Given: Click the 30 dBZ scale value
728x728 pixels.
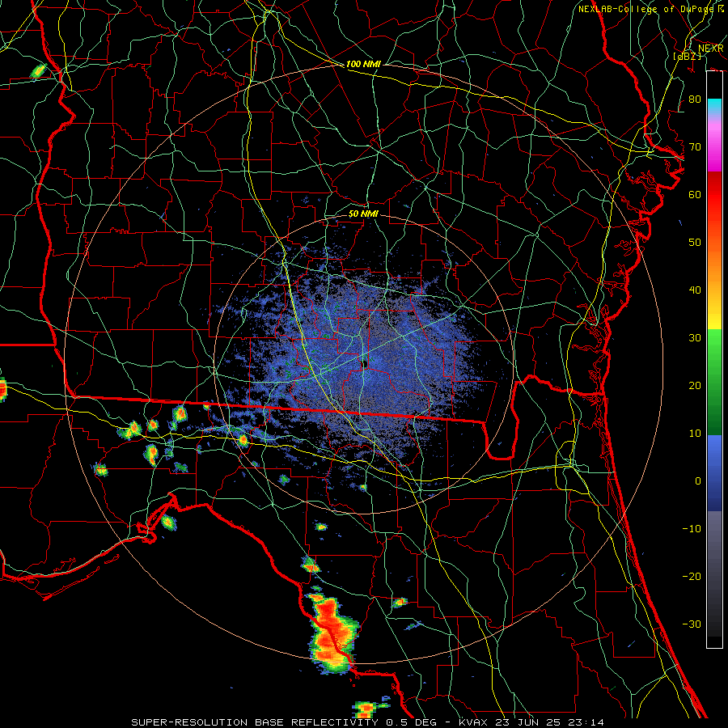Looking at the screenshot, I should (695, 338).
